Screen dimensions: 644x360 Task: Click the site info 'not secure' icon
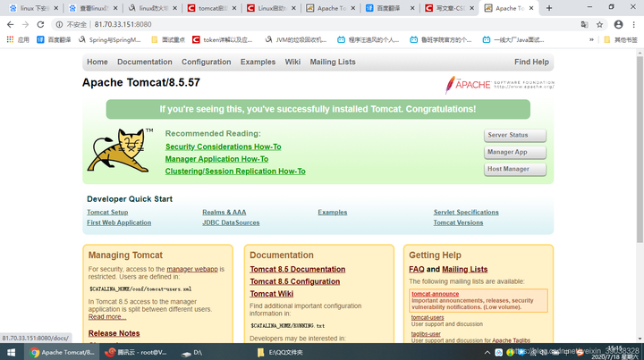[x=59, y=25]
